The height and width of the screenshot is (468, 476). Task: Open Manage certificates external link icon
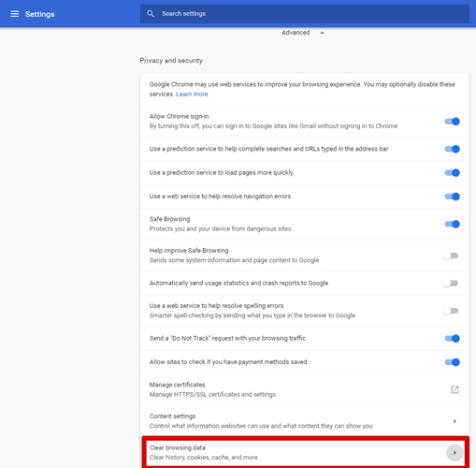[454, 389]
